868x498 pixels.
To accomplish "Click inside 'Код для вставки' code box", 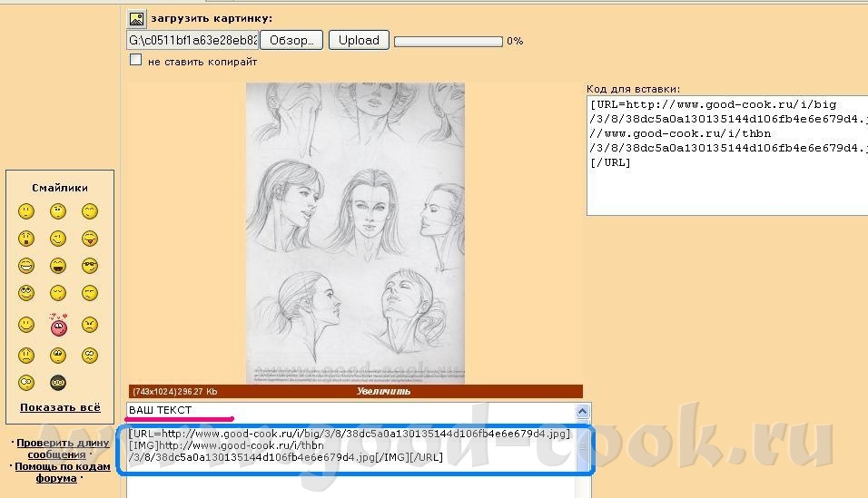I will pos(727,155).
